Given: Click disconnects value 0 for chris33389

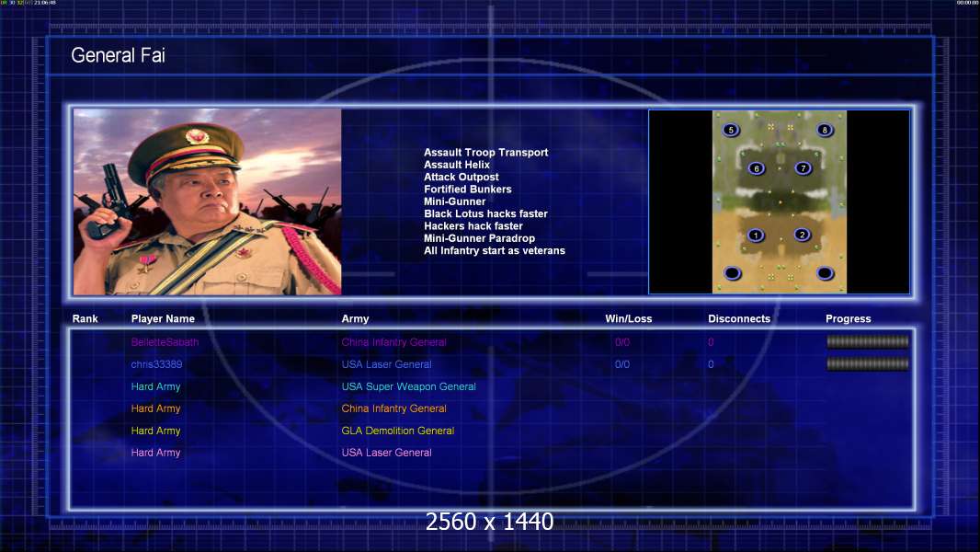Looking at the screenshot, I should tap(711, 363).
